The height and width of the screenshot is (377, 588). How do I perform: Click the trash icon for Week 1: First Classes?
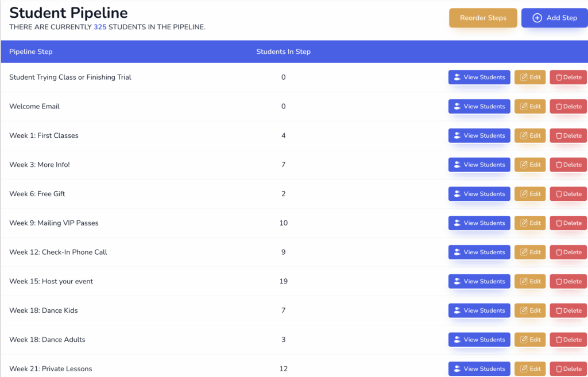[559, 135]
